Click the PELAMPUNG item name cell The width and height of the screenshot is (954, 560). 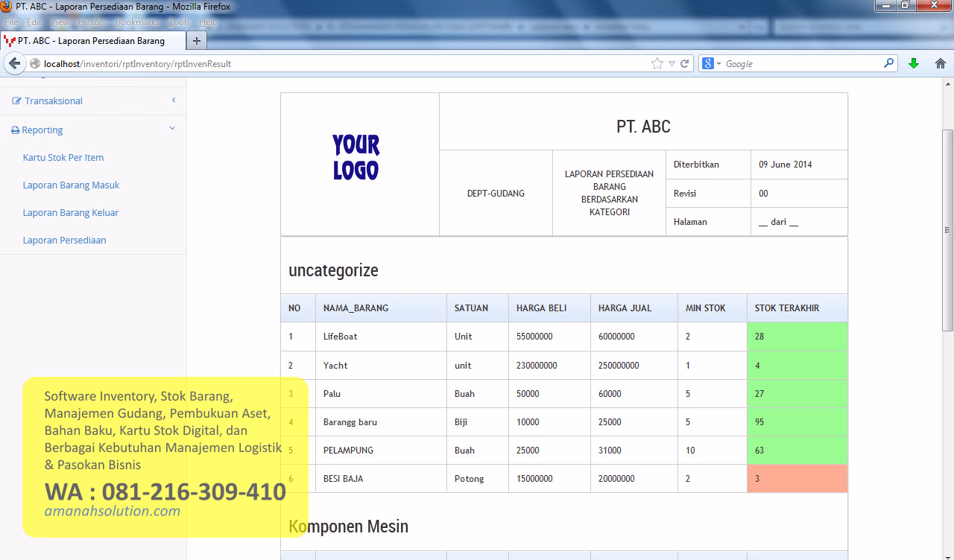coord(381,450)
